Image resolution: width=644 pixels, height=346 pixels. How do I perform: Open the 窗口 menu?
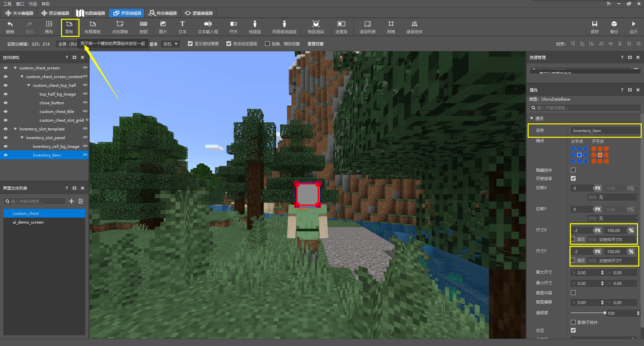[20, 4]
